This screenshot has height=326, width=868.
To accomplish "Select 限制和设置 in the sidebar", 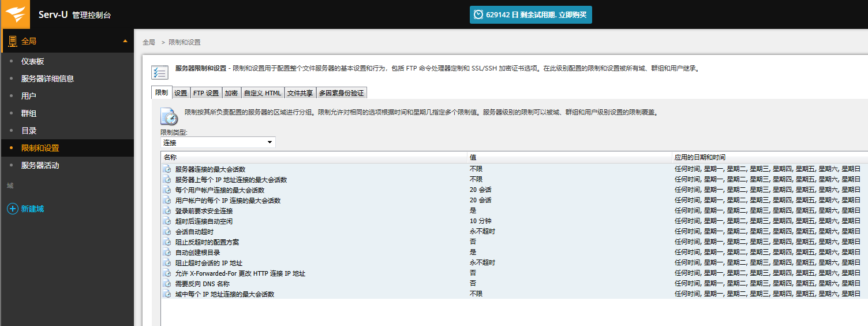I will pos(67,148).
